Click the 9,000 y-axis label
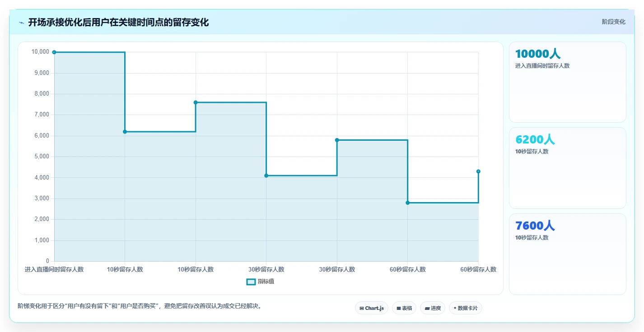The width and height of the screenshot is (644, 332). (x=42, y=73)
